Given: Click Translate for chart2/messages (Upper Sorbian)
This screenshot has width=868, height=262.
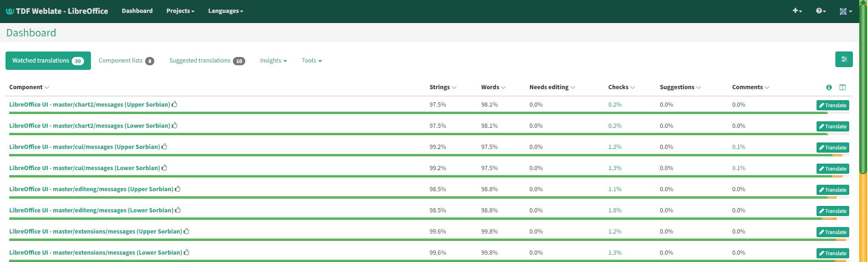Looking at the screenshot, I should tap(833, 105).
